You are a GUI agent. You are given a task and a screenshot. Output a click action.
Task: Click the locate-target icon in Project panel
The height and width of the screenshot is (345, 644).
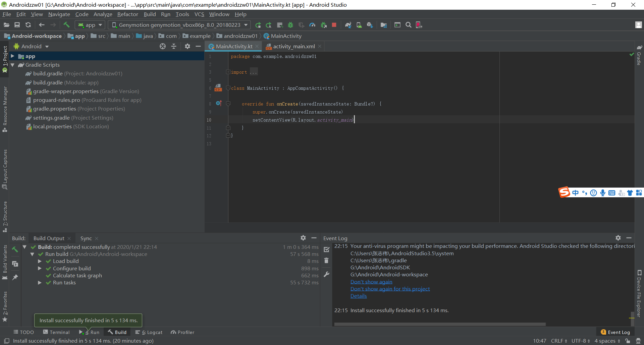click(163, 46)
